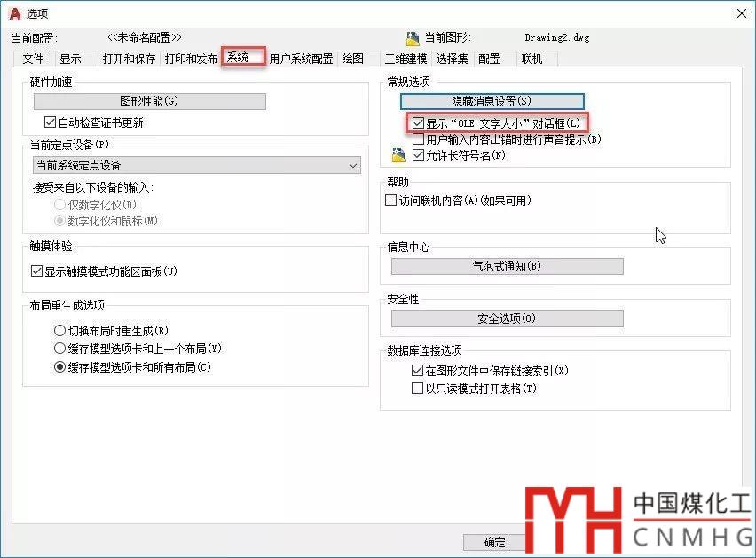Select the 配置 tab

click(489, 59)
